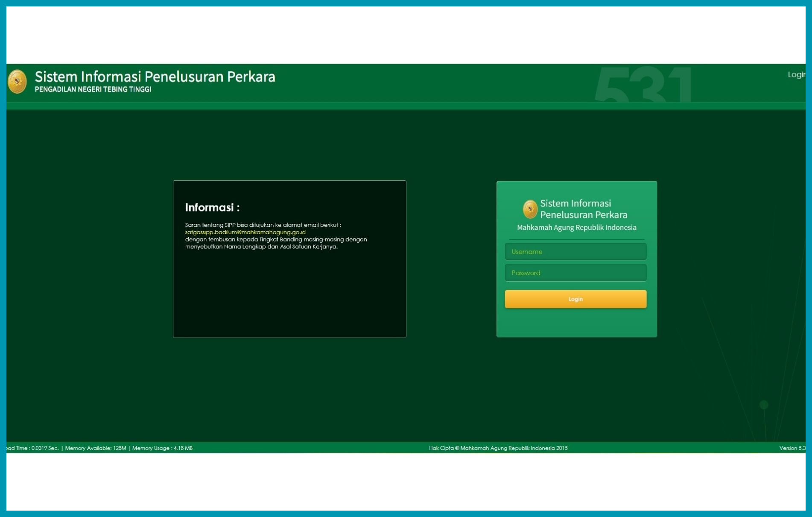
Task: Click the Load Time footer statistic
Action: 32,448
